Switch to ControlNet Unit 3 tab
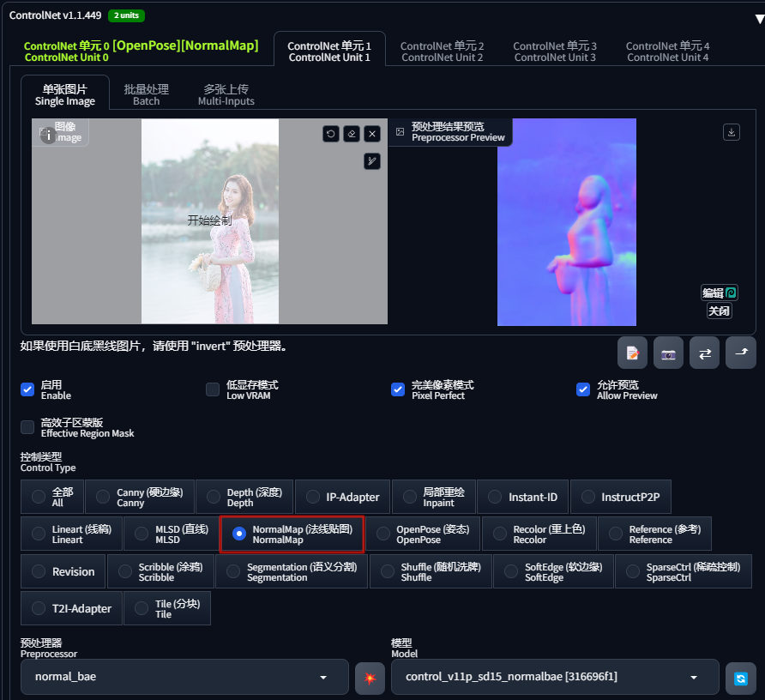Screen dimensions: 765x700 pos(555,51)
